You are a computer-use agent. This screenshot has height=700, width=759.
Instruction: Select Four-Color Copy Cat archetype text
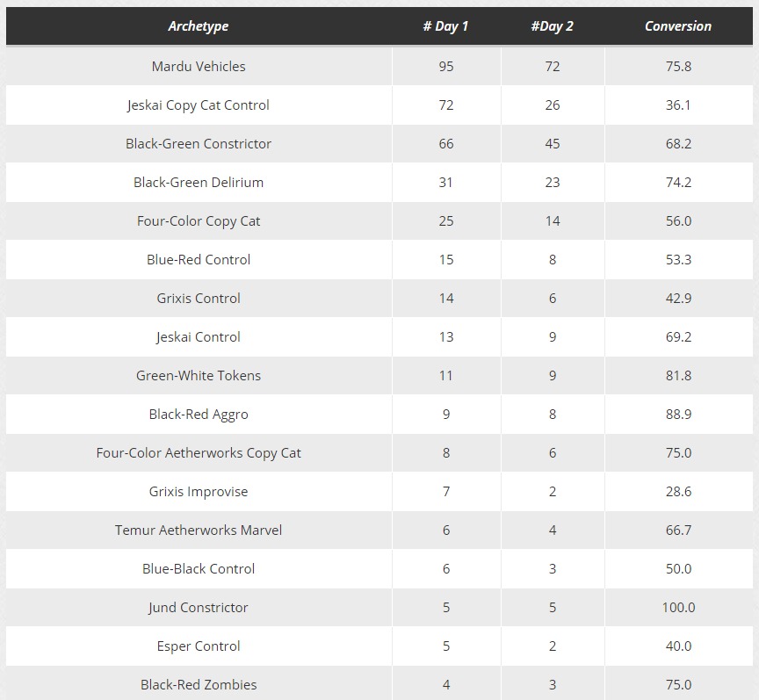[199, 221]
